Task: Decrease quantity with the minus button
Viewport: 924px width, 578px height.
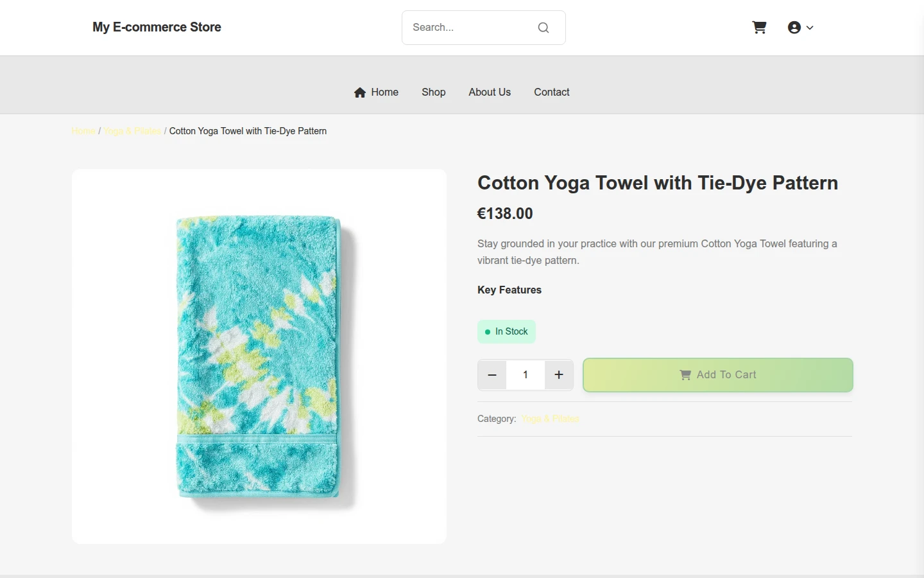Action: pyautogui.click(x=492, y=375)
